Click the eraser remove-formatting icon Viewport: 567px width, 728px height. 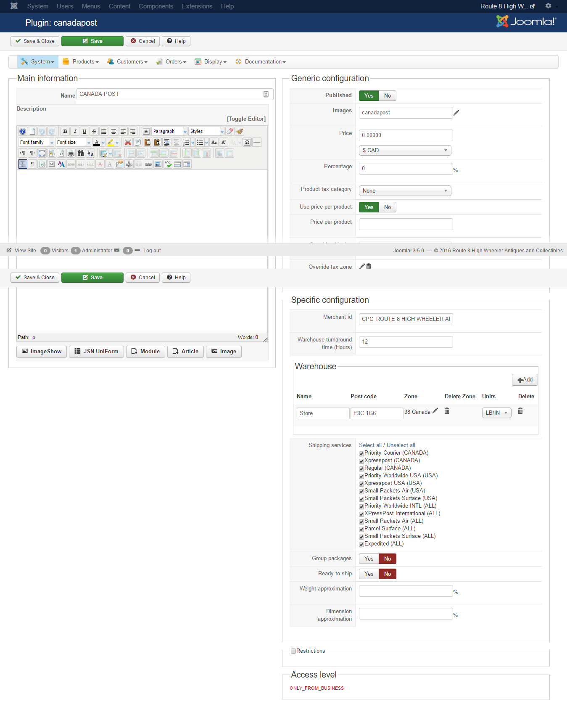click(230, 132)
